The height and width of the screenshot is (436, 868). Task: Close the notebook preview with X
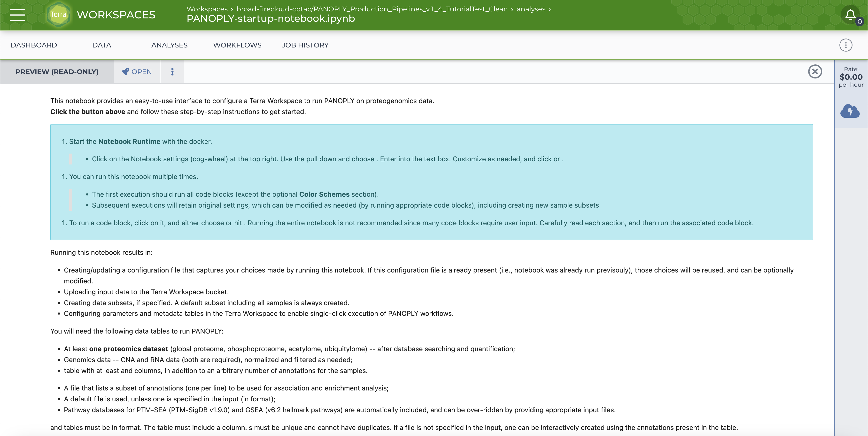815,71
